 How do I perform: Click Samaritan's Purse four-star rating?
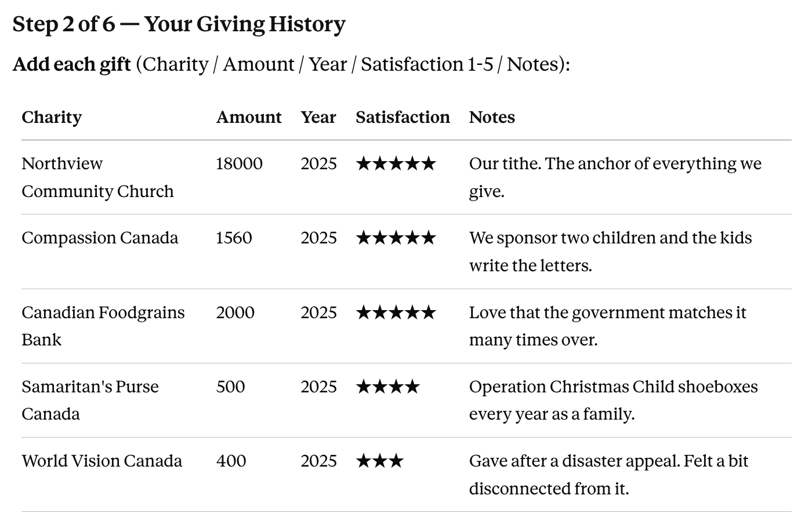(387, 387)
